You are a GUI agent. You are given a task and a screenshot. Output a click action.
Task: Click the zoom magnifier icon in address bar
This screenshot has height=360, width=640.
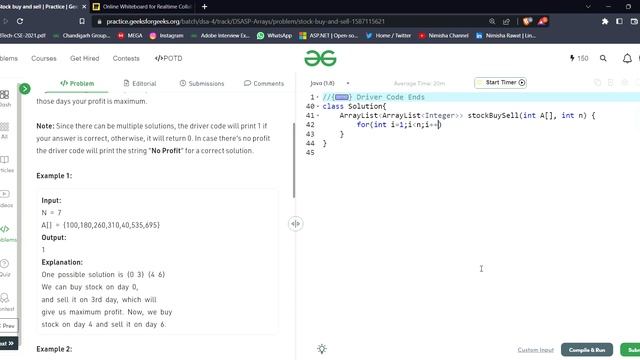pos(492,21)
